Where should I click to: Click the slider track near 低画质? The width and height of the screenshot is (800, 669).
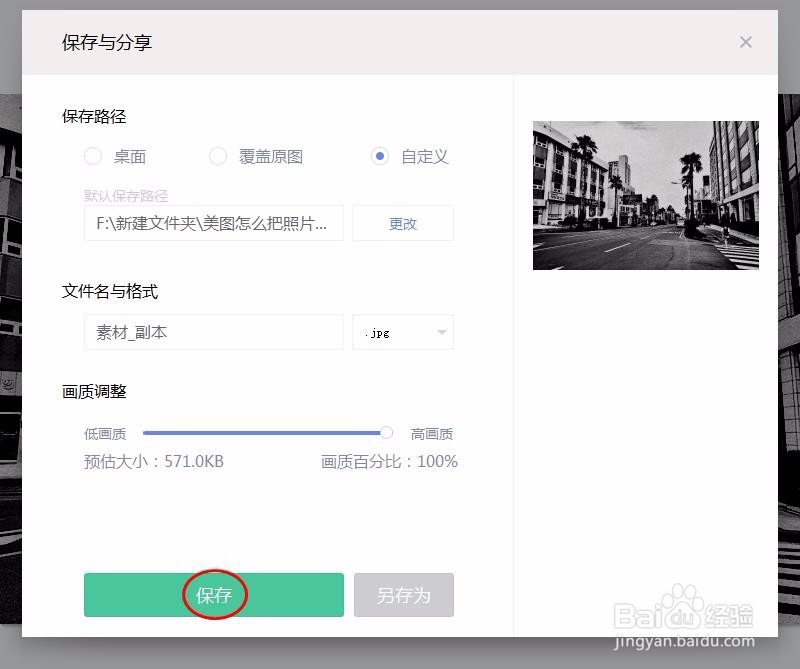click(x=160, y=432)
